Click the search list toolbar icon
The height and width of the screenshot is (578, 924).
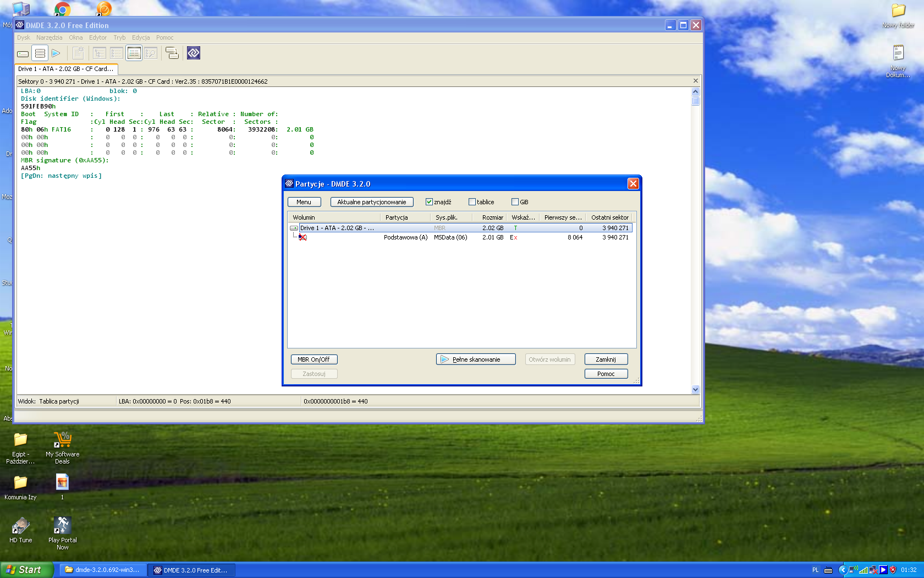pyautogui.click(x=151, y=53)
